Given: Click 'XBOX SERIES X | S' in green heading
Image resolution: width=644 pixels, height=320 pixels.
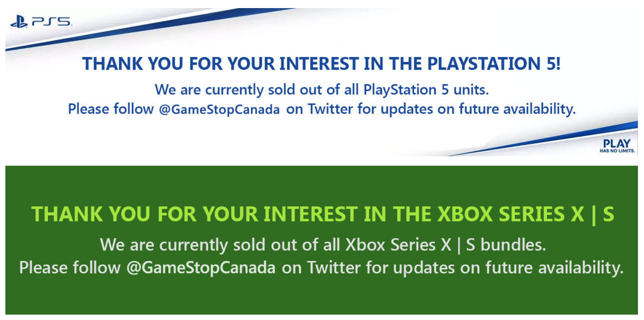Looking at the screenshot, I should pos(526,214).
